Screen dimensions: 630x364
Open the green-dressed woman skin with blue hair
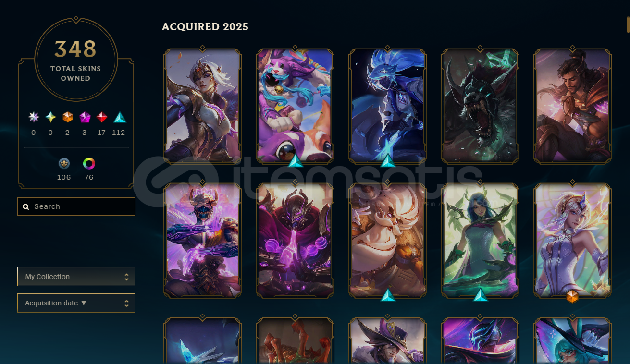(480, 240)
